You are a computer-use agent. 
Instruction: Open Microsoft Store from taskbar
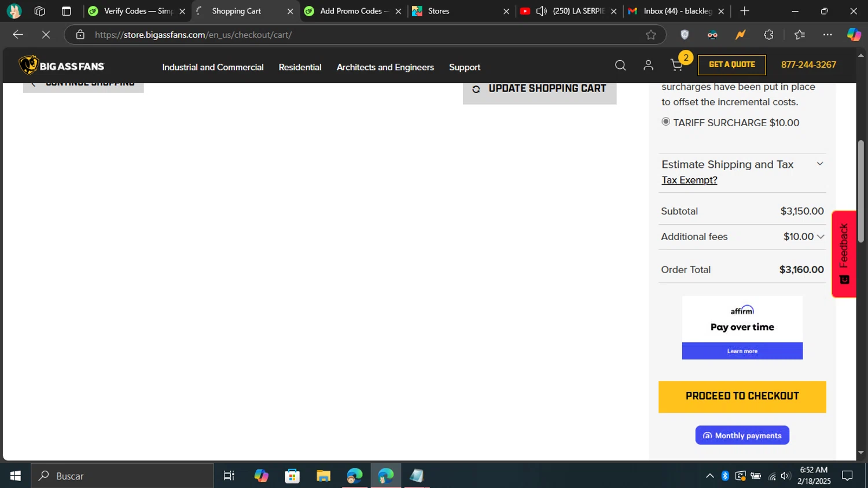pos(292,476)
